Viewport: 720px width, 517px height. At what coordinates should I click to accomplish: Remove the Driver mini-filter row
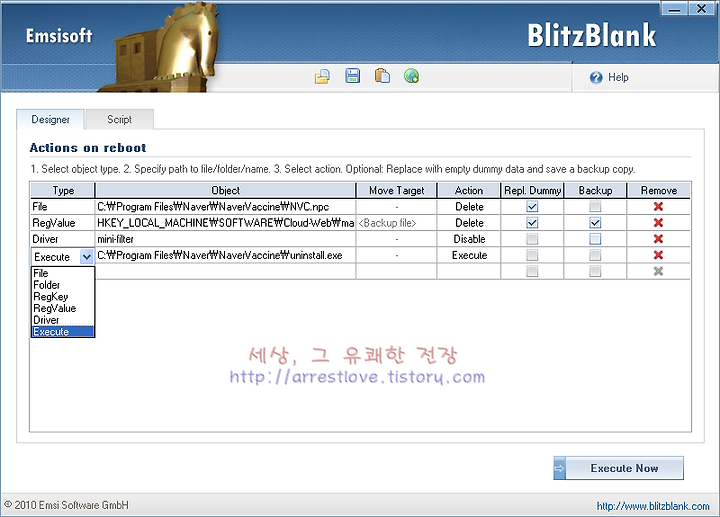pos(658,239)
